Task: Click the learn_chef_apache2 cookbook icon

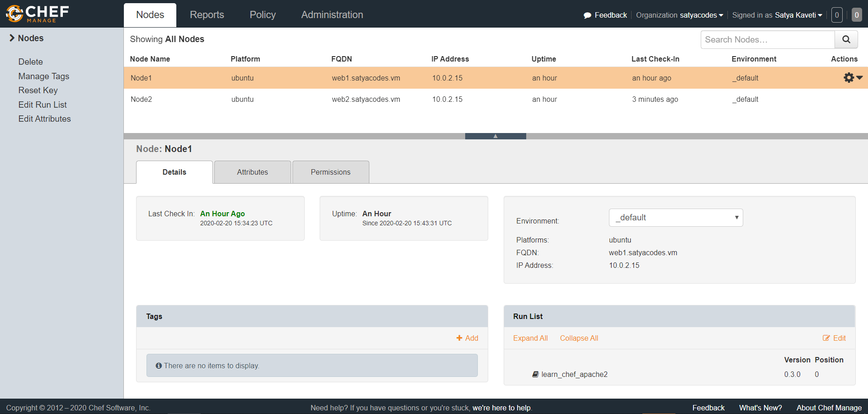Action: (535, 374)
